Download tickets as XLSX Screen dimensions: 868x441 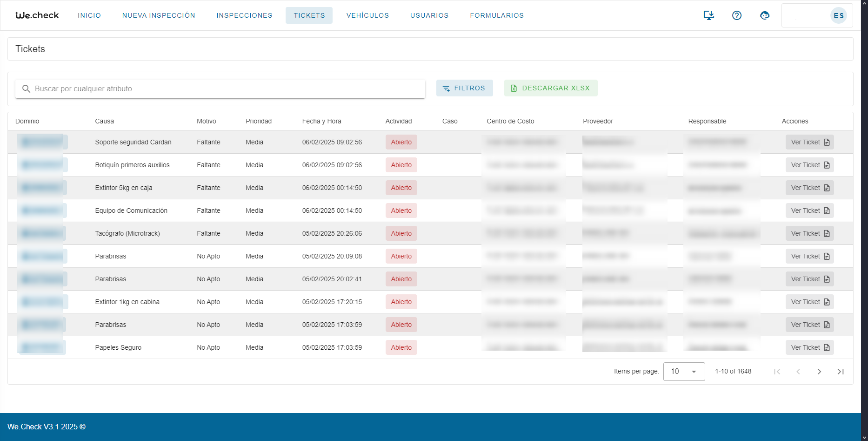pos(551,88)
